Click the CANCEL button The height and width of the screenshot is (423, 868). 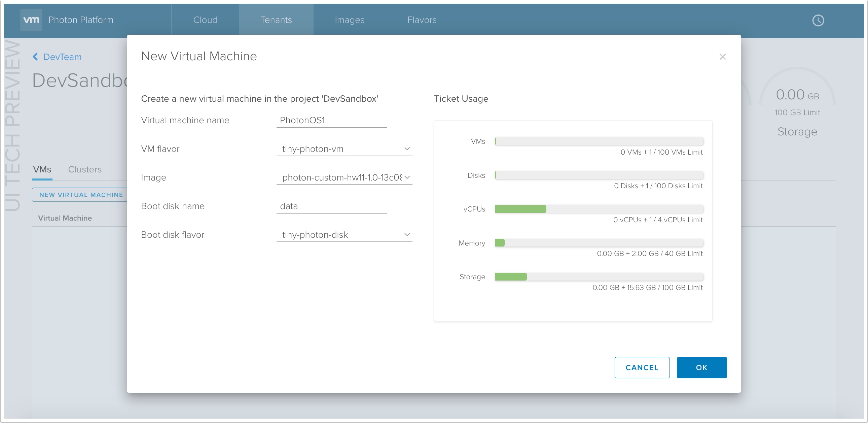(642, 368)
